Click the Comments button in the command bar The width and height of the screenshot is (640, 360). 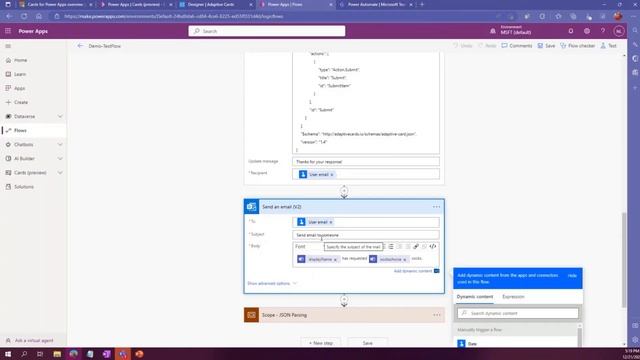tap(517, 46)
